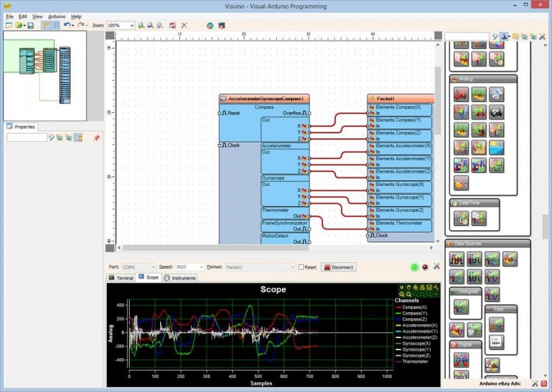Open the Zoom percentage dropdown
The height and width of the screenshot is (392, 552).
(x=131, y=25)
